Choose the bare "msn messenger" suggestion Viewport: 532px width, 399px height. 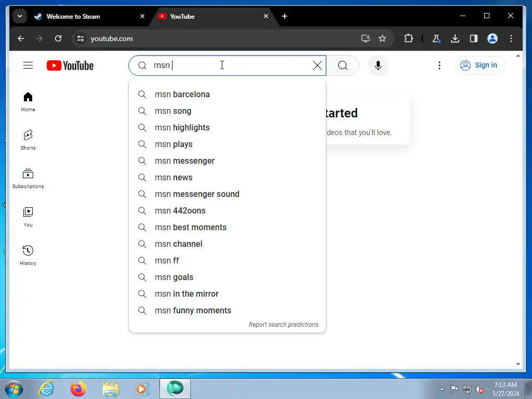coord(228,161)
